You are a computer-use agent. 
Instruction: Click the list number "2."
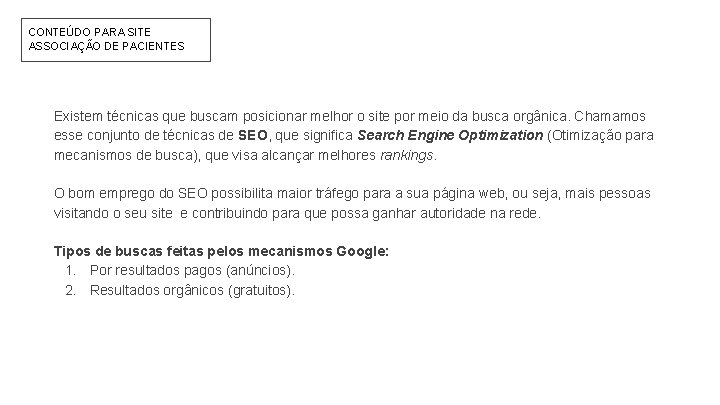click(70, 290)
